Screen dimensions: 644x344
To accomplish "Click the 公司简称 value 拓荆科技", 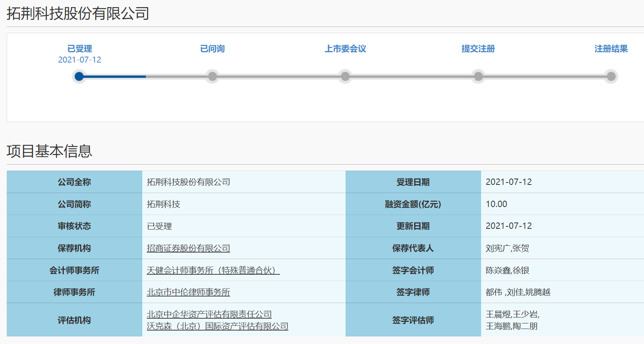I will click(163, 204).
